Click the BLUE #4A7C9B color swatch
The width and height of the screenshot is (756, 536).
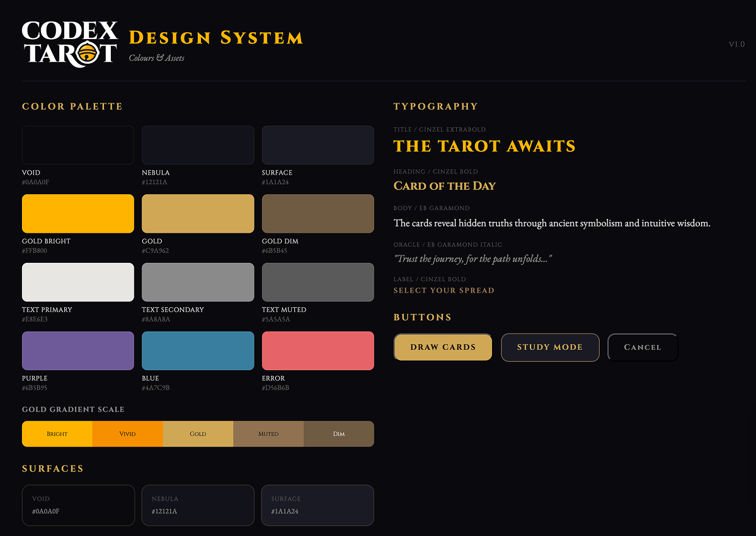coord(198,351)
